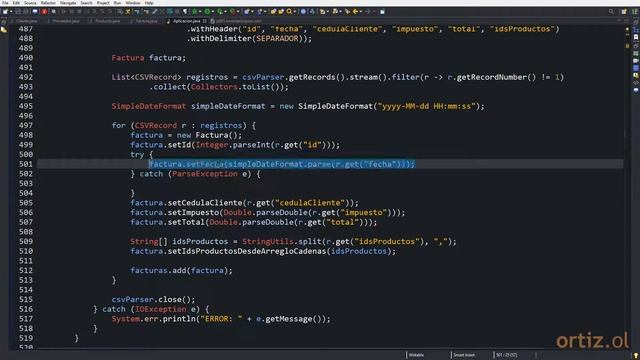640x360 pixels.
Task: Click ParseException on line 502
Action: tap(204, 174)
